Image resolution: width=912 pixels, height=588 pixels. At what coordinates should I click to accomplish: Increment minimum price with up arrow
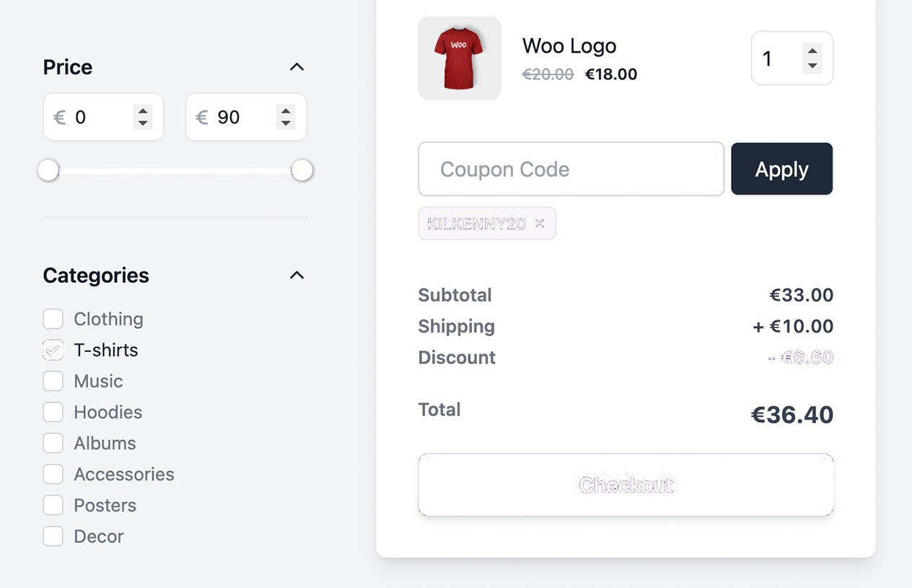pyautogui.click(x=143, y=111)
